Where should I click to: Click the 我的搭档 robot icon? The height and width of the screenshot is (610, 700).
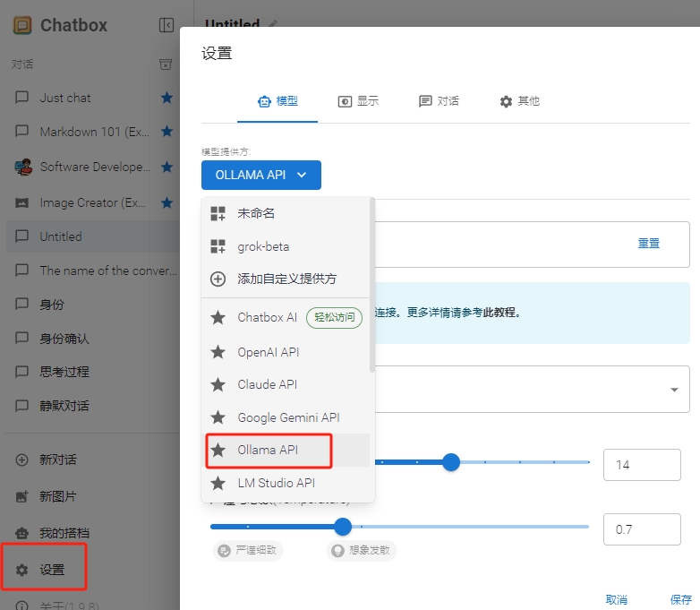[x=21, y=533]
